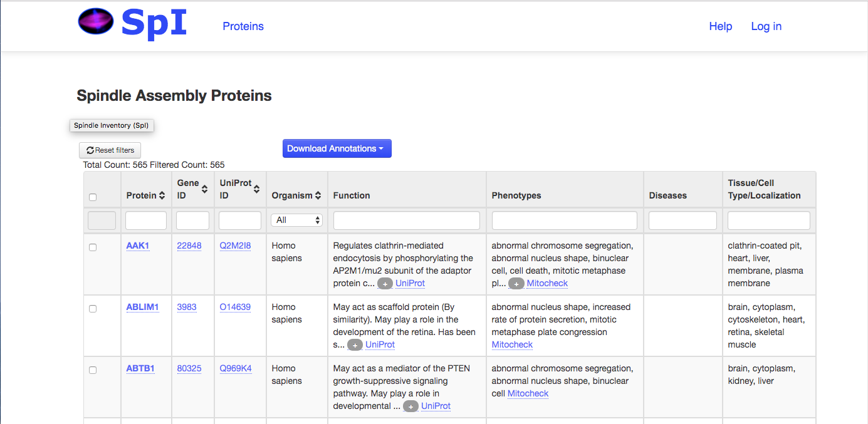Focus the Gene ID filter field

[x=192, y=220]
